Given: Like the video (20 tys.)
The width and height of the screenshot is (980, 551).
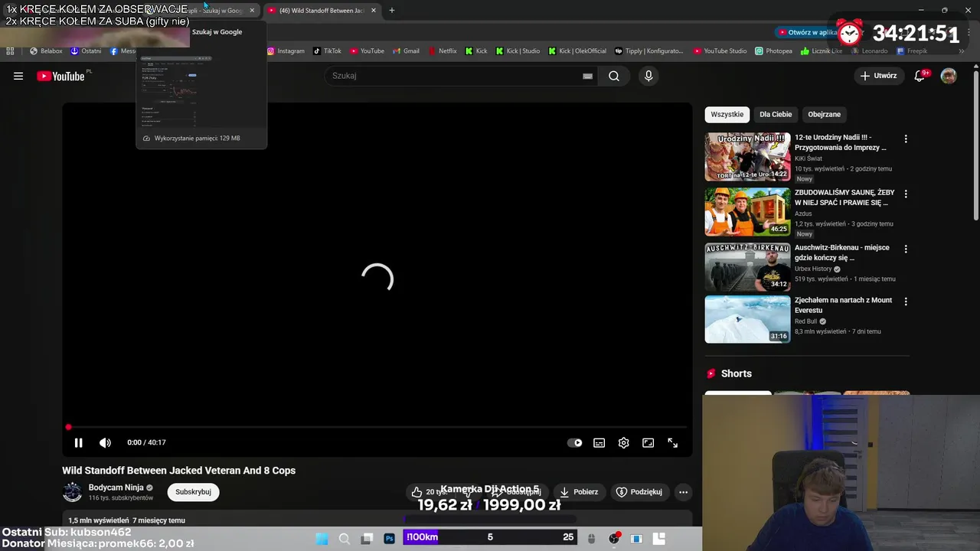Looking at the screenshot, I should (429, 492).
